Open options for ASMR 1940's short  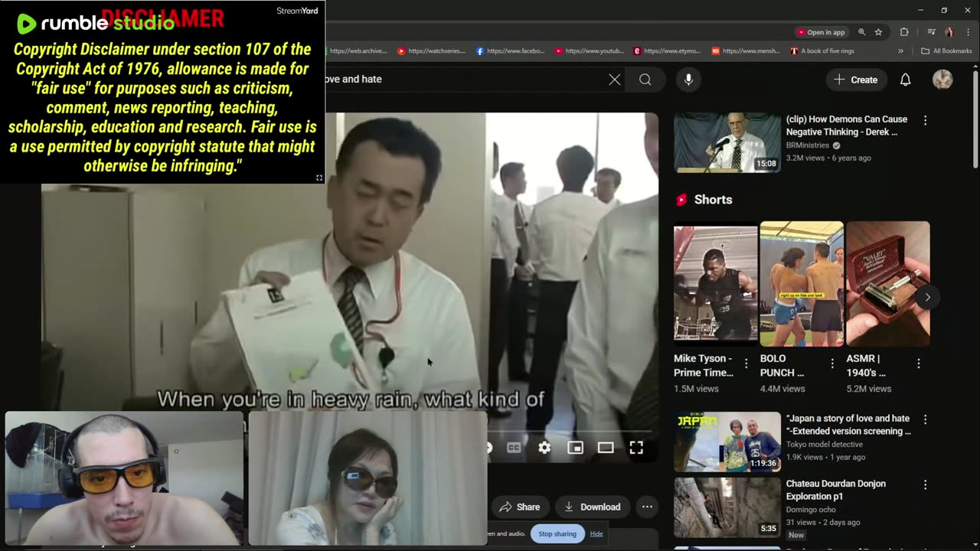[x=919, y=364]
